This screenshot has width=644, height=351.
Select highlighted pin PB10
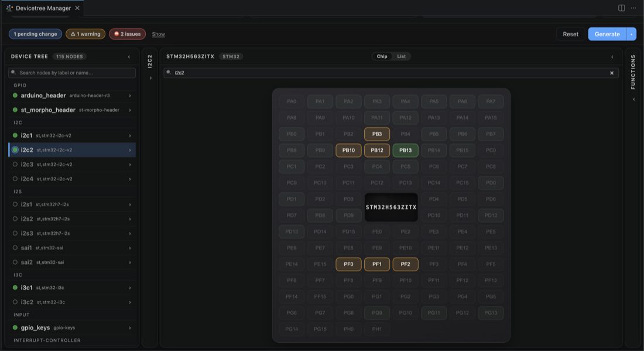click(x=348, y=151)
